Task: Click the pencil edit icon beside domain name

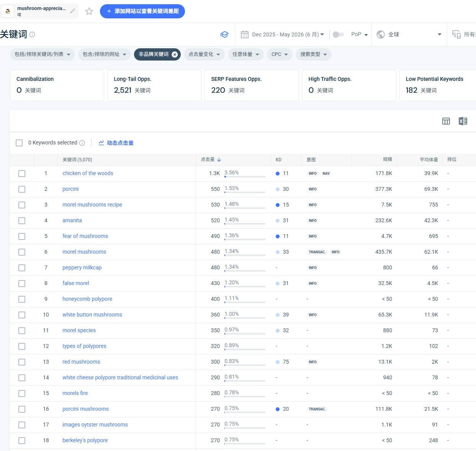Action: (72, 11)
